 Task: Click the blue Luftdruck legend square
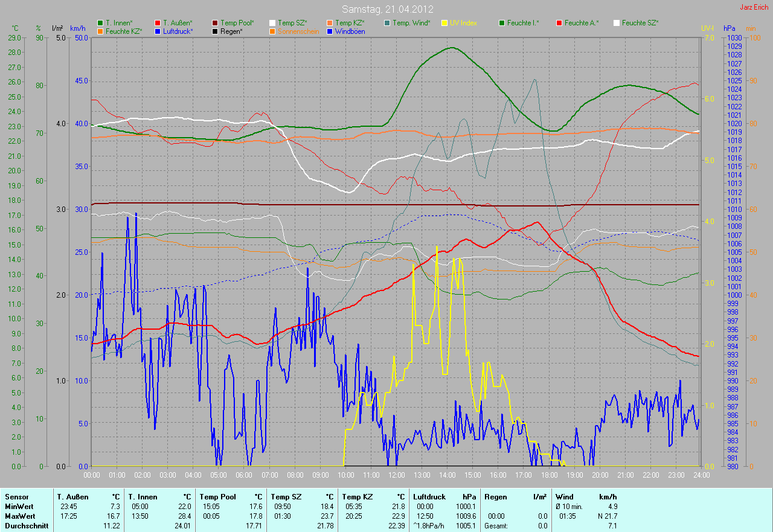point(158,31)
